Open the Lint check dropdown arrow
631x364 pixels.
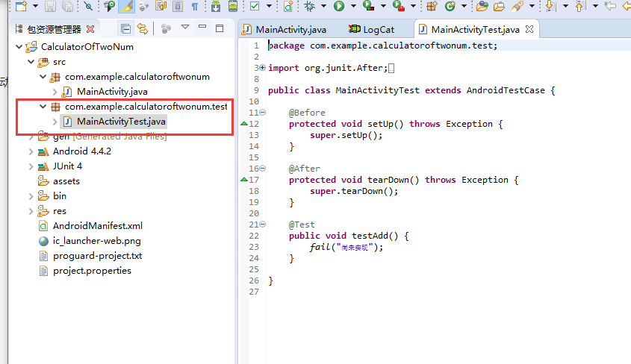(269, 6)
